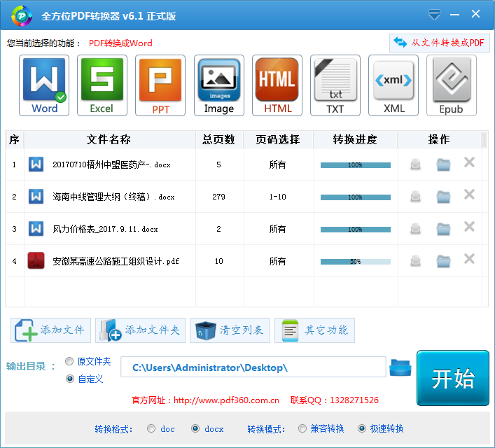This screenshot has height=448, width=495.
Task: Open output folder for 风力价格表 file
Action: tap(443, 229)
